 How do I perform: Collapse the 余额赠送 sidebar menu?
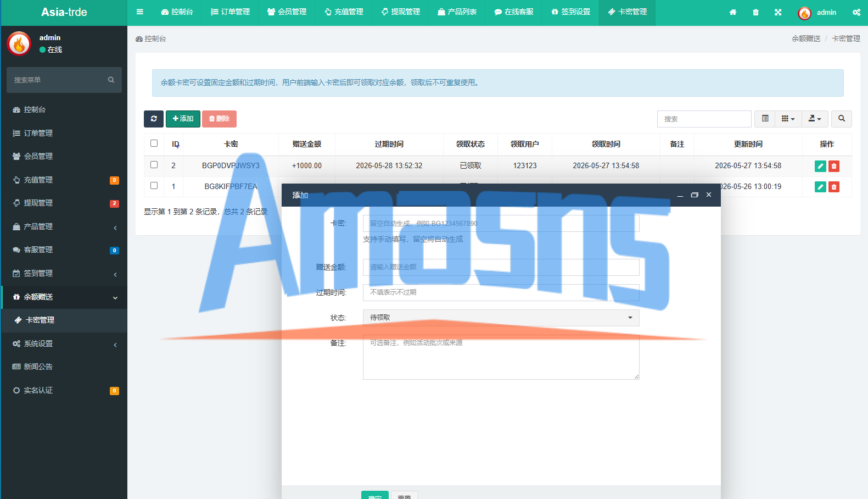click(x=64, y=297)
